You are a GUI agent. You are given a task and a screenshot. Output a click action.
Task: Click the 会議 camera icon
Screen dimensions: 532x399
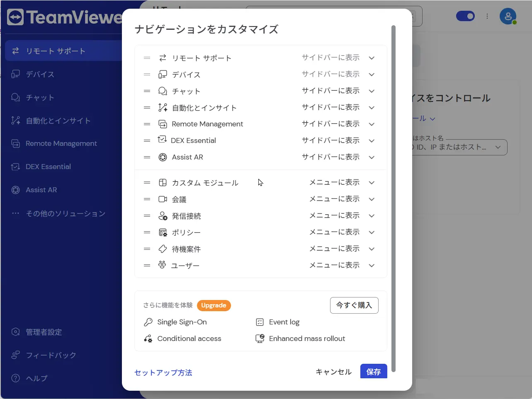point(163,199)
